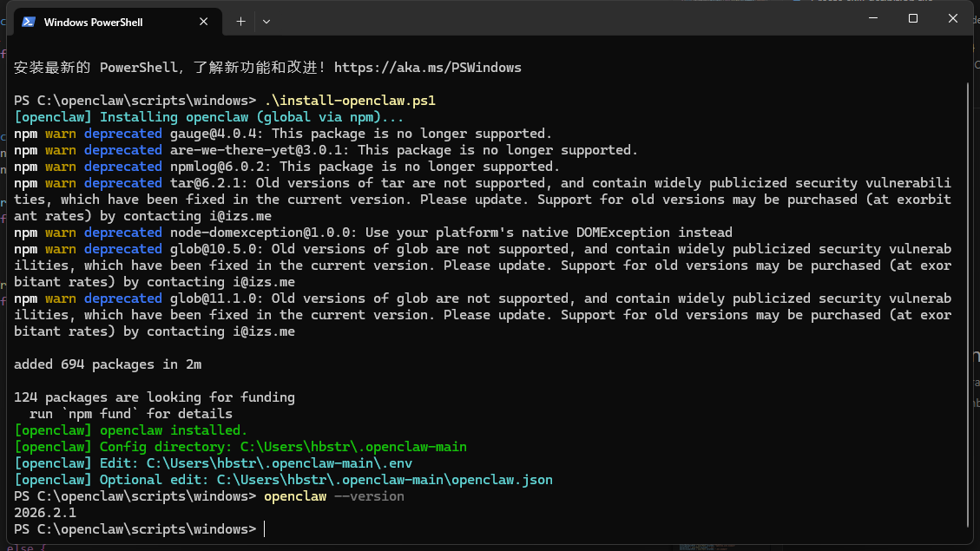
Task: Click the openclaw.json file path
Action: pos(385,480)
